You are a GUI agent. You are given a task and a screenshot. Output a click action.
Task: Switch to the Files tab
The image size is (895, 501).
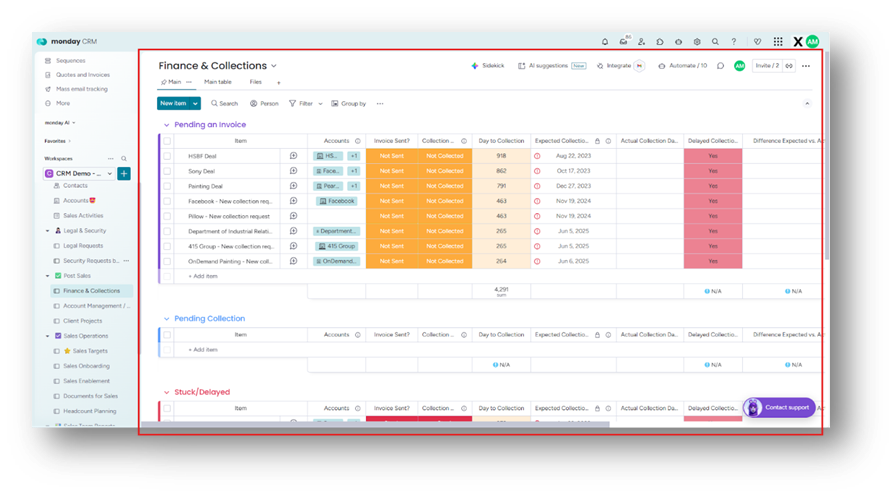[255, 82]
